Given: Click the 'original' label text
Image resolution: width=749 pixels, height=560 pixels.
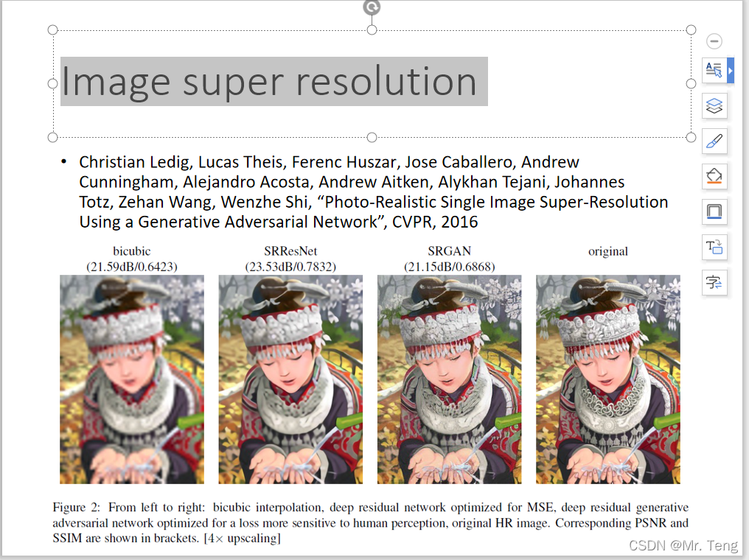Looking at the screenshot, I should [608, 251].
